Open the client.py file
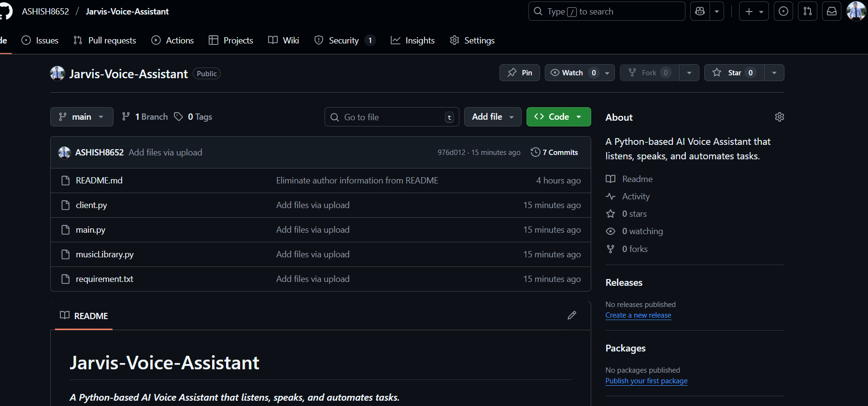 point(91,205)
